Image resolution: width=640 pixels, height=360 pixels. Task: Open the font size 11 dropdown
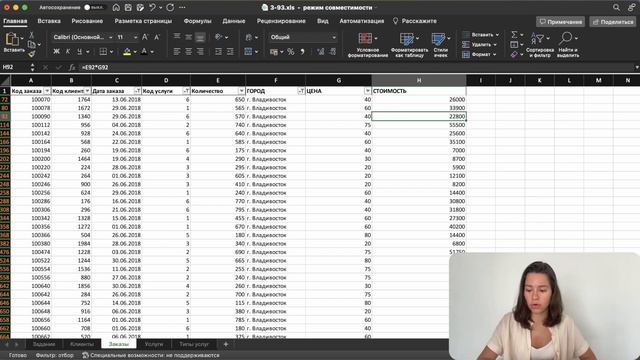136,37
